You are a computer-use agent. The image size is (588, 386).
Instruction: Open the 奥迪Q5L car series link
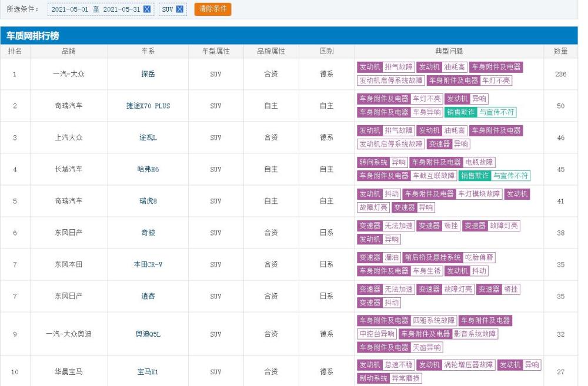148,334
